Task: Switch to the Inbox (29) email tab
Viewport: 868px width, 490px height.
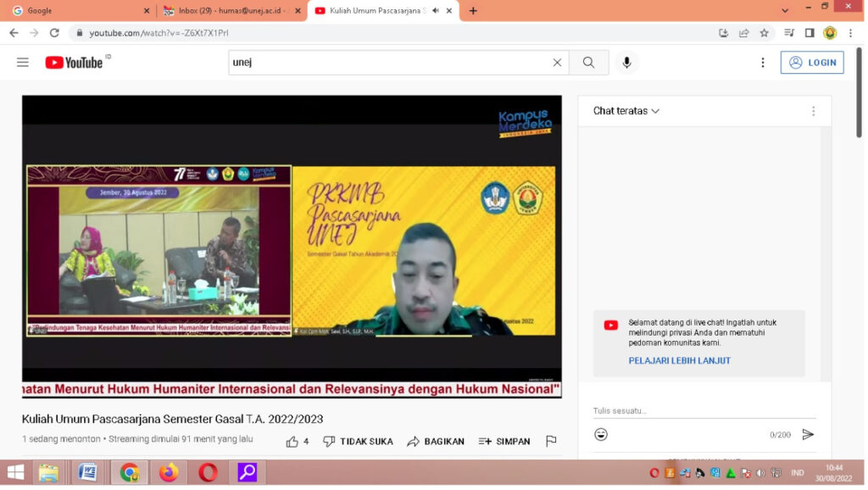Action: coord(229,11)
